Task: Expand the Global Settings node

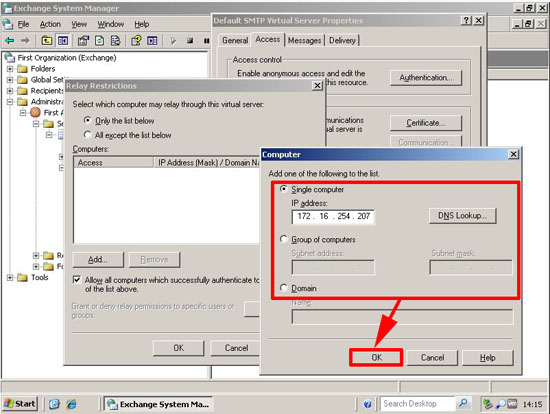Action: (x=10, y=80)
